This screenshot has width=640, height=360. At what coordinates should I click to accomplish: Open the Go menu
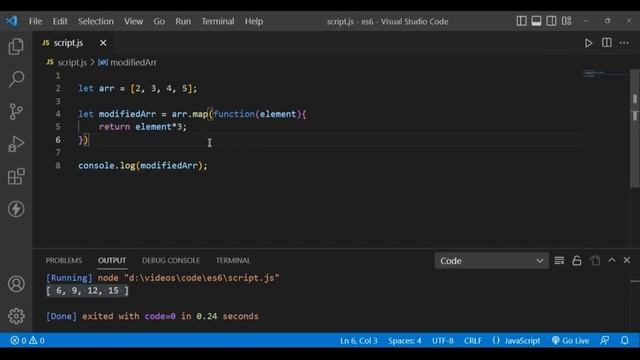pyautogui.click(x=159, y=21)
